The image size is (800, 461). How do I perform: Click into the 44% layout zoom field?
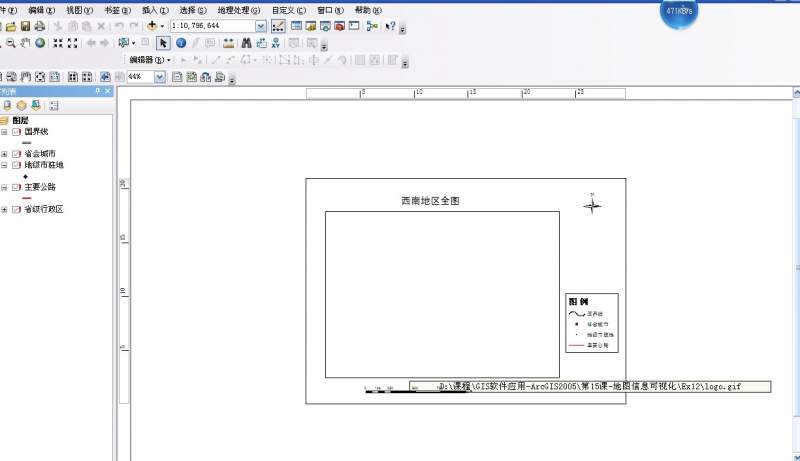click(x=140, y=77)
